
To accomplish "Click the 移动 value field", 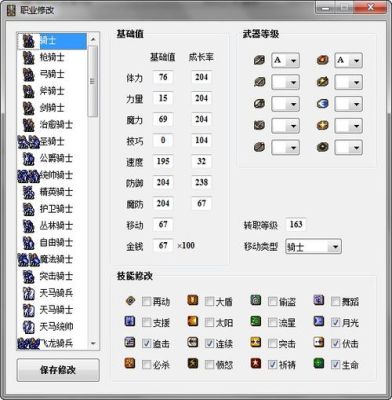I will pyautogui.click(x=163, y=225).
